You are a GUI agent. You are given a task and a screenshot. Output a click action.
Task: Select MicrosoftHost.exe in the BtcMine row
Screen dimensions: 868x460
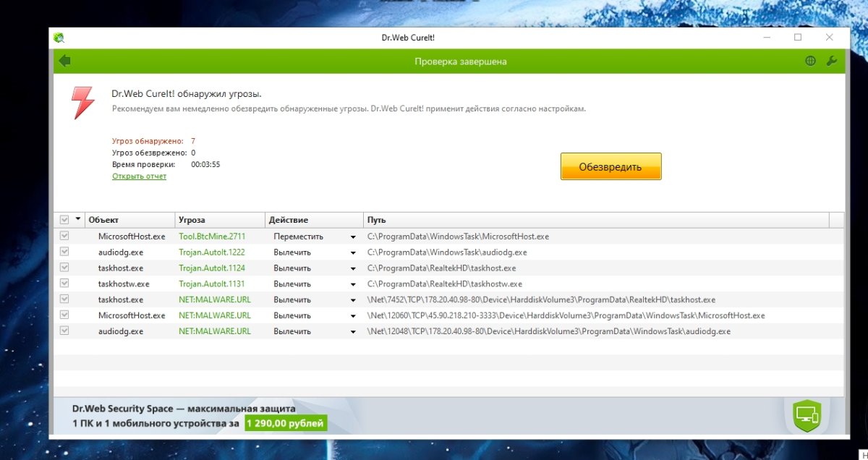(x=132, y=237)
